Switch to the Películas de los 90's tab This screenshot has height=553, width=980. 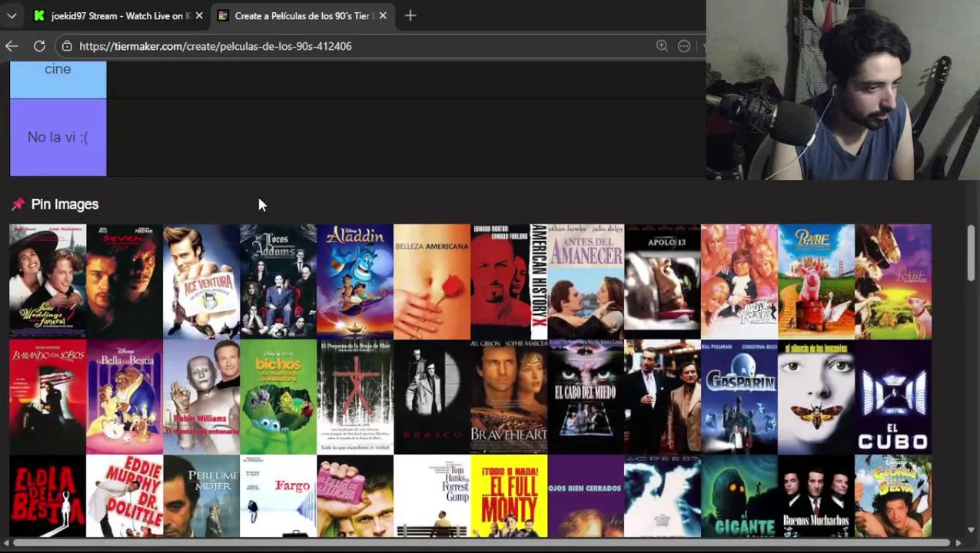tap(303, 15)
